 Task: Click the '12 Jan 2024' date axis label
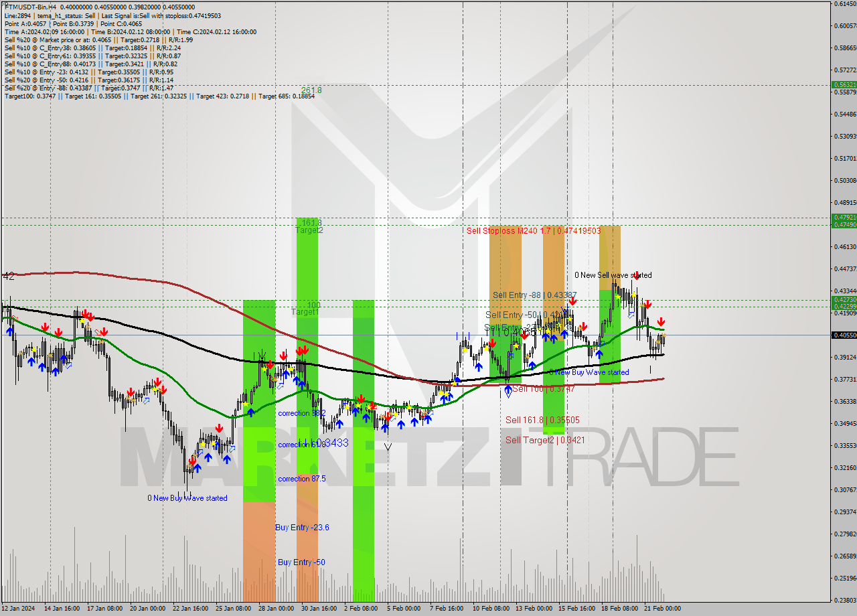[18, 609]
